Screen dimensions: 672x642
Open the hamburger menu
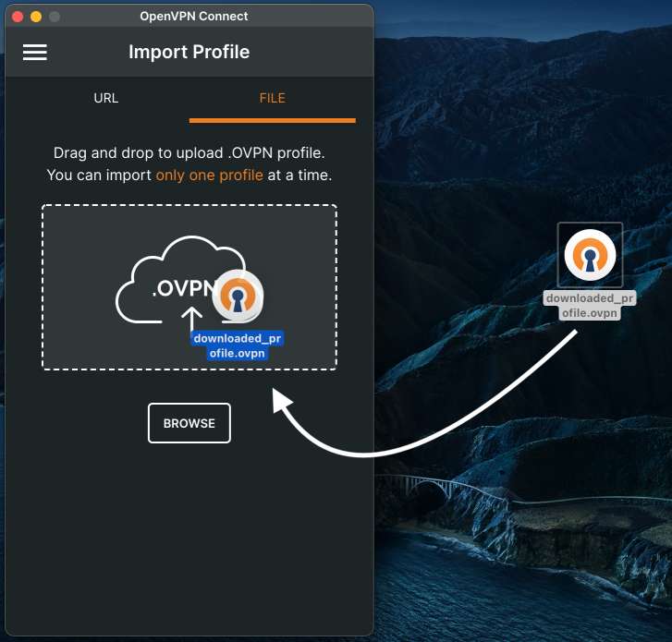pos(35,52)
